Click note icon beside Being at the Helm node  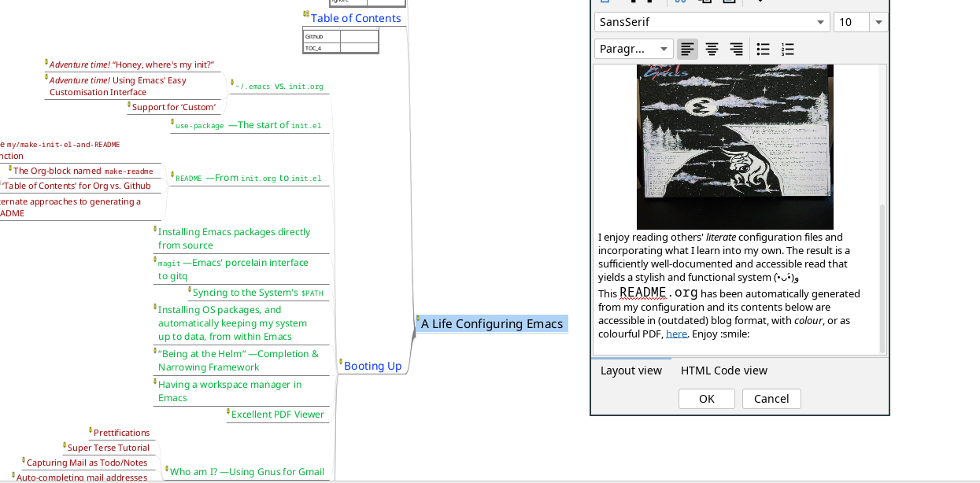pos(155,351)
